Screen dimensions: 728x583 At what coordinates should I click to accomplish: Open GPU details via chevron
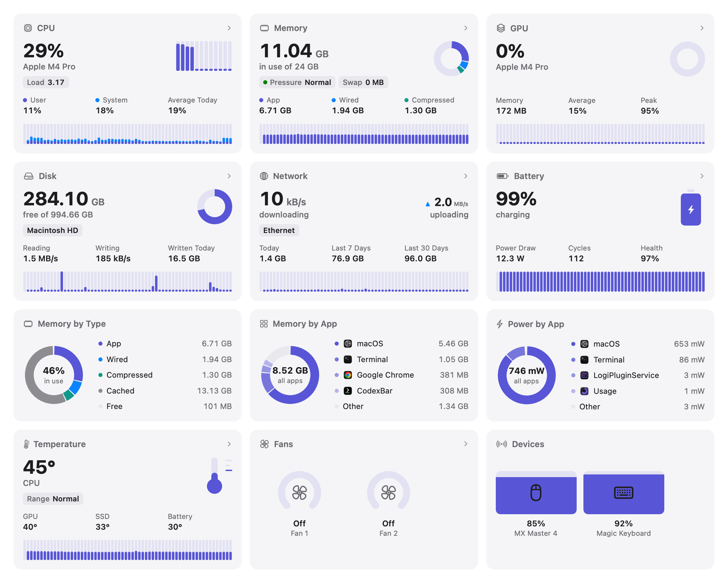click(x=702, y=28)
